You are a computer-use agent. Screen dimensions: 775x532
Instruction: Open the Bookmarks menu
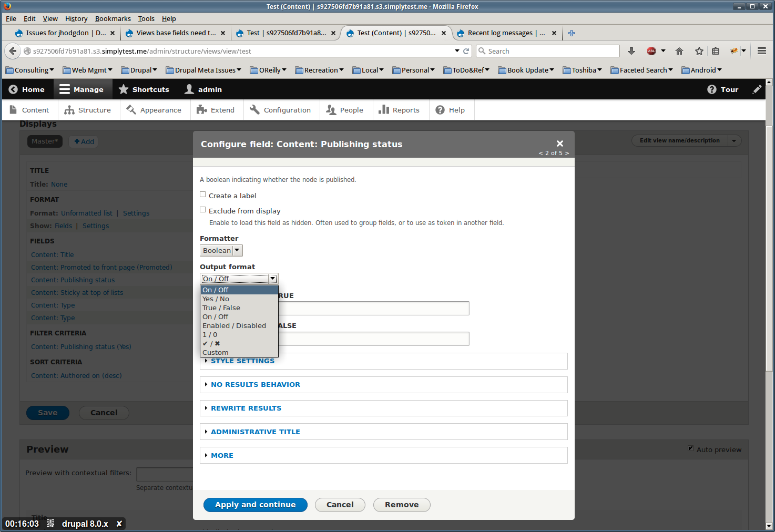click(113, 18)
